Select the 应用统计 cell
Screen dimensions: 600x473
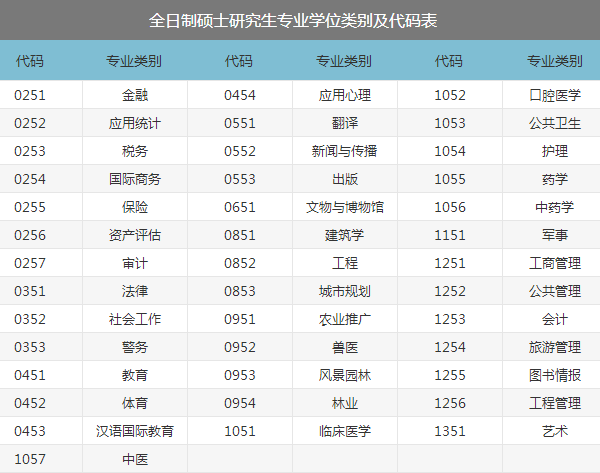[x=134, y=124]
